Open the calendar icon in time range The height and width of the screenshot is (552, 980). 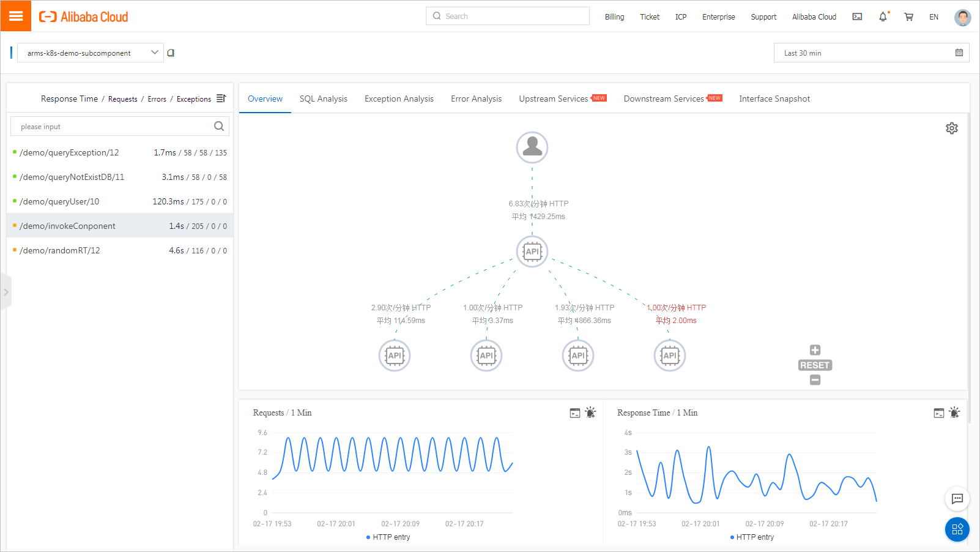959,53
